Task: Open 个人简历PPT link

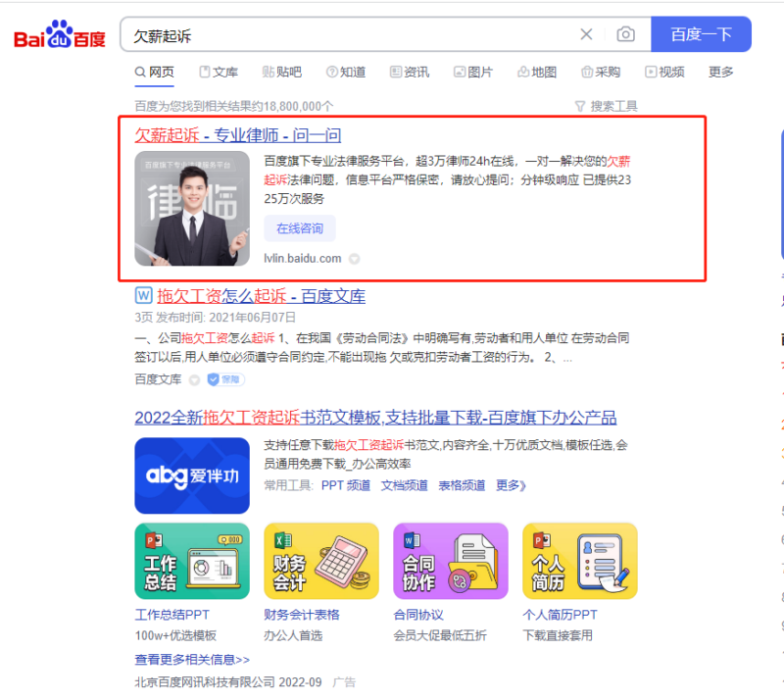Action: point(560,615)
